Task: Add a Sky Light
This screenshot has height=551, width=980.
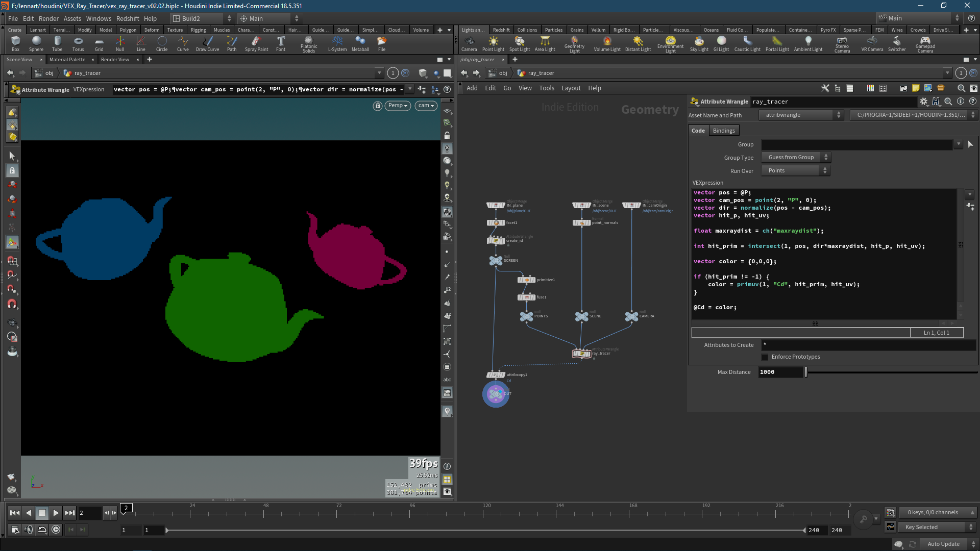Action: 699,44
